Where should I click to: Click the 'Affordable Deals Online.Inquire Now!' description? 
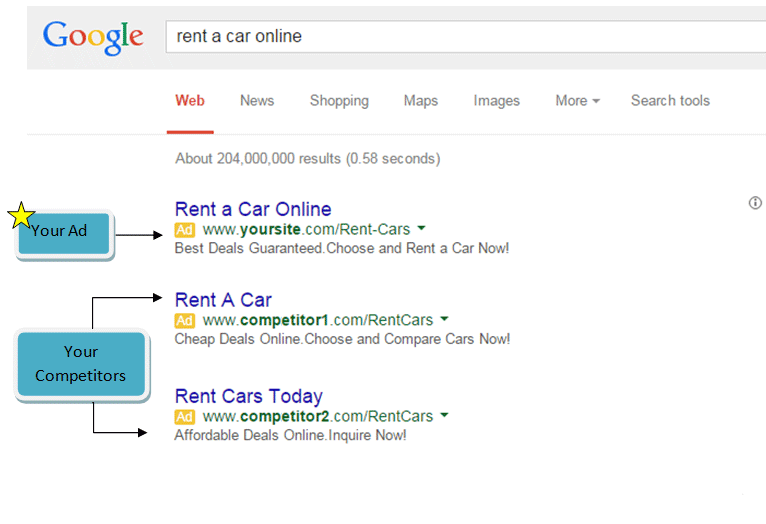pyautogui.click(x=290, y=435)
